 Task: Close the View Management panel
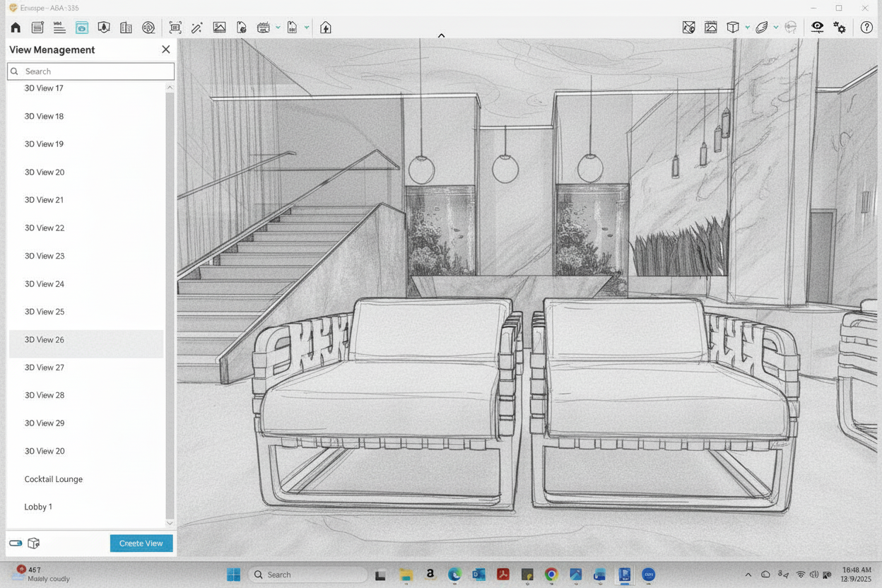coord(165,49)
